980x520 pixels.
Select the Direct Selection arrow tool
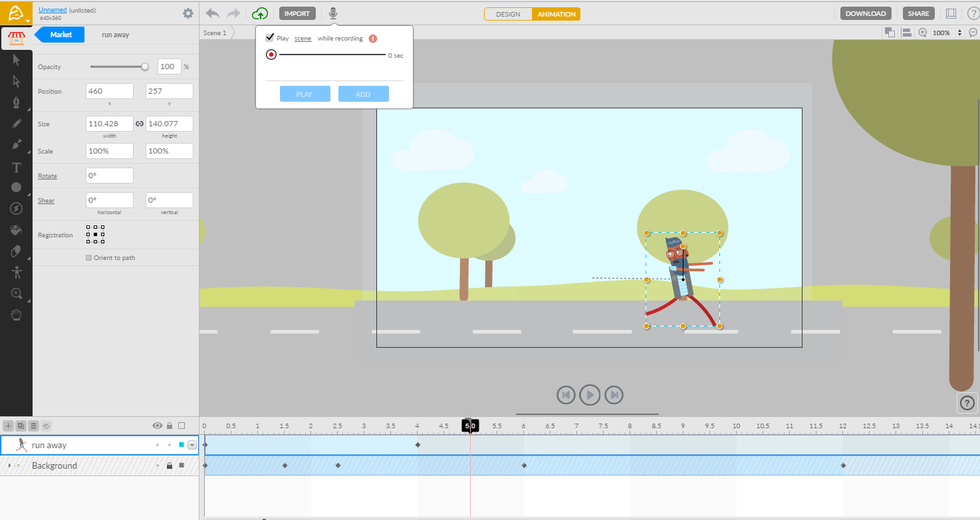pos(17,81)
